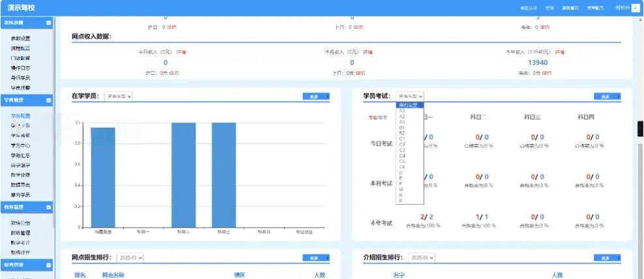This screenshot has height=279, width=644.
Task: Collapse the 系统设置 sidebar section icon
Action: 48,23
